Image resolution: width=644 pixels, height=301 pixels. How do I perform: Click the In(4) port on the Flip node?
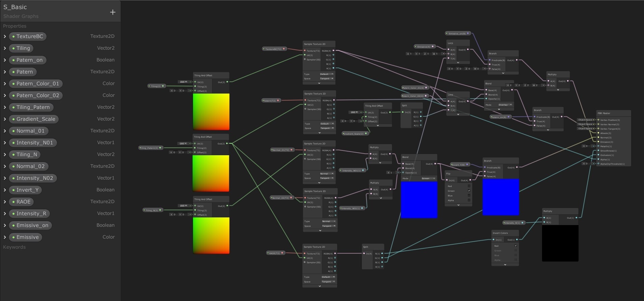(x=447, y=180)
